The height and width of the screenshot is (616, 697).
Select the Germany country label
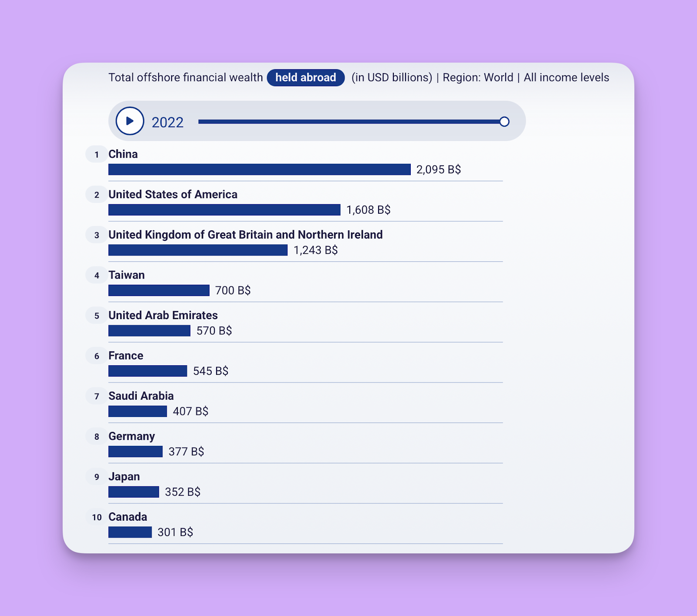click(x=131, y=436)
